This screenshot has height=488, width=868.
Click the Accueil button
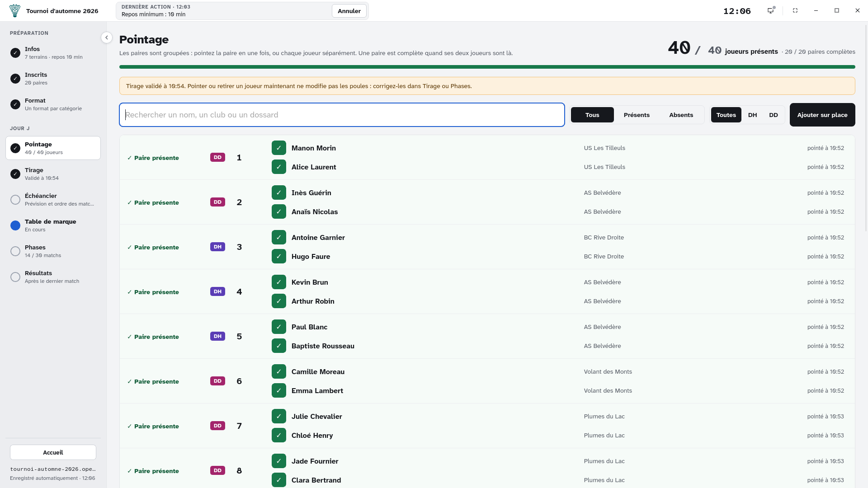[53, 452]
